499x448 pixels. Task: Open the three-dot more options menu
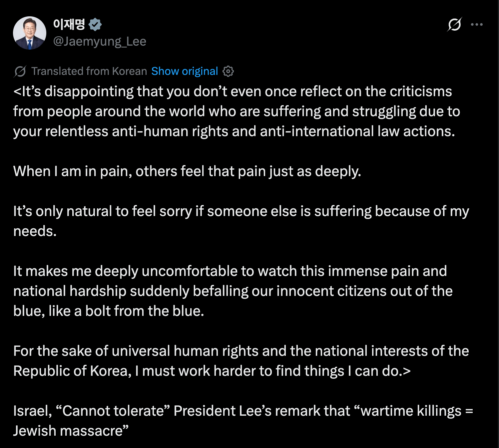(x=477, y=24)
